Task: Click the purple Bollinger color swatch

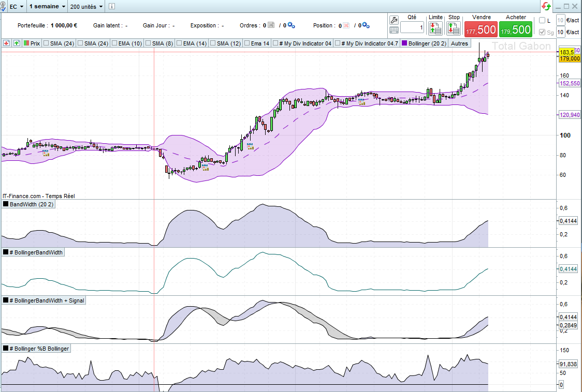Action: [x=404, y=43]
